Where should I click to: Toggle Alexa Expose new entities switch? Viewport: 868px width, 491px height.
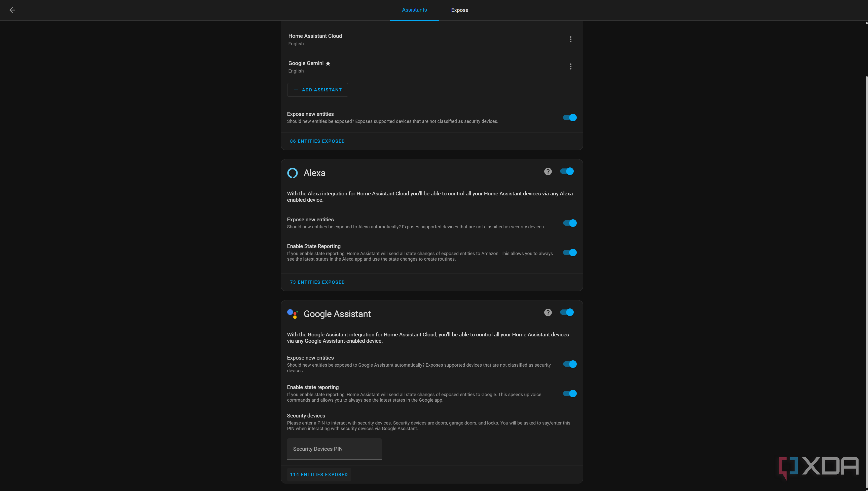point(570,223)
